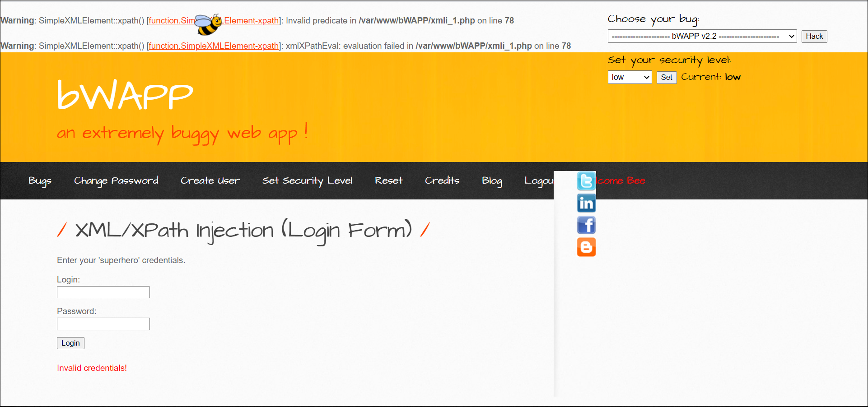
Task: Follow second function.SimpleXMLElement-xpath warning link
Action: click(x=214, y=46)
